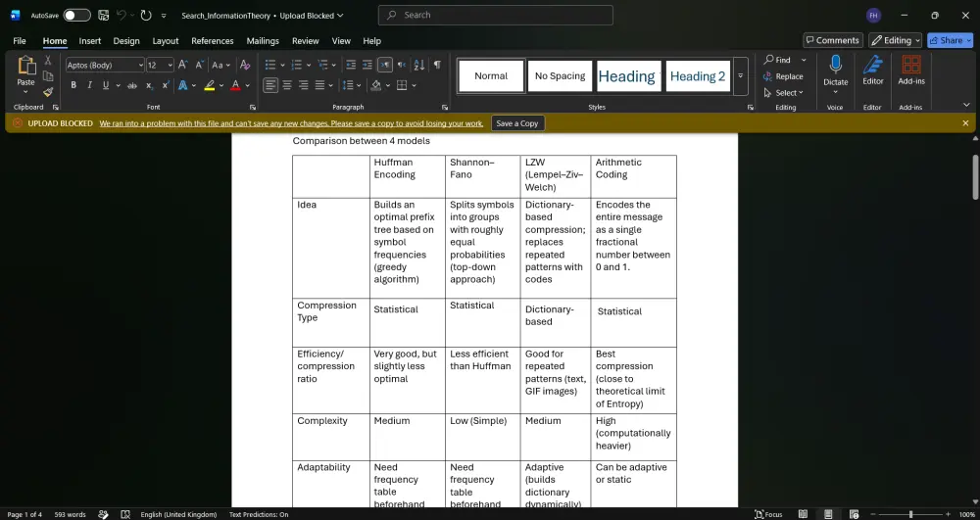The image size is (980, 520).
Task: Click the Text Effects icon
Action: click(183, 85)
